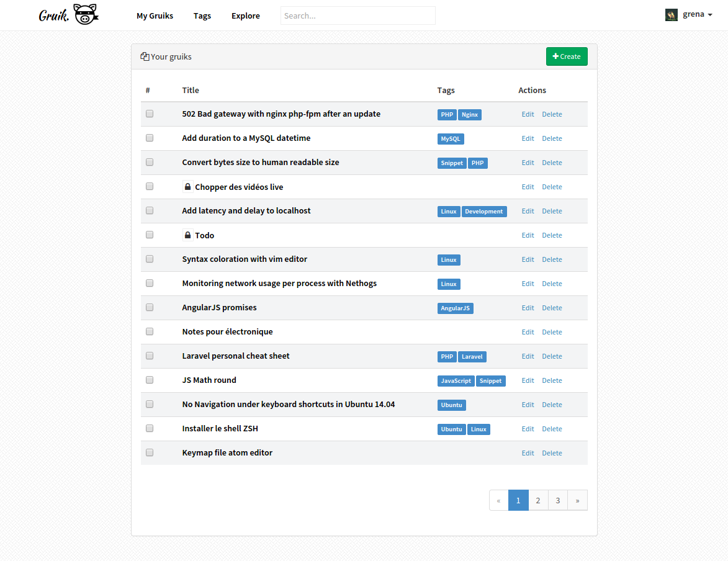Click the Title column header
This screenshot has width=728, height=561.
pyautogui.click(x=191, y=90)
